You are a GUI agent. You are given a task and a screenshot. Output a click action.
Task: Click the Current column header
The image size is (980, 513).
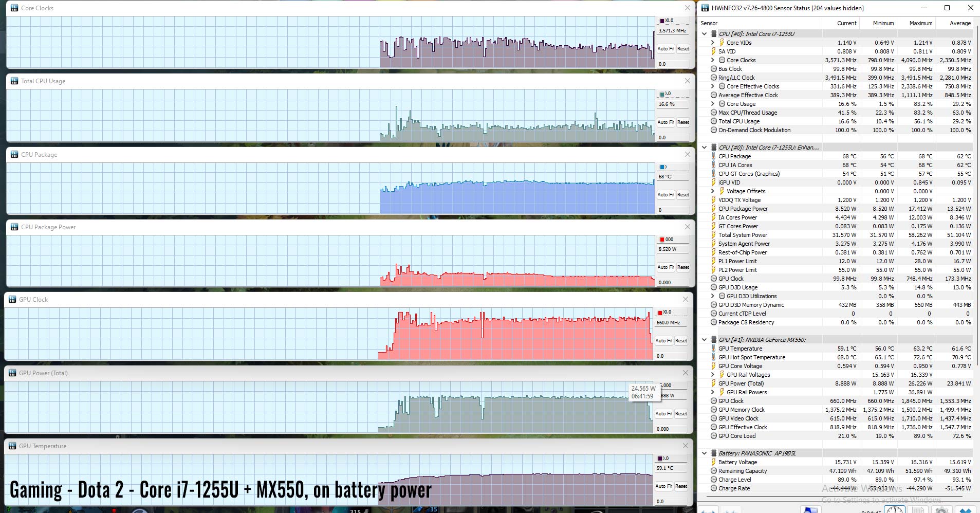point(840,23)
